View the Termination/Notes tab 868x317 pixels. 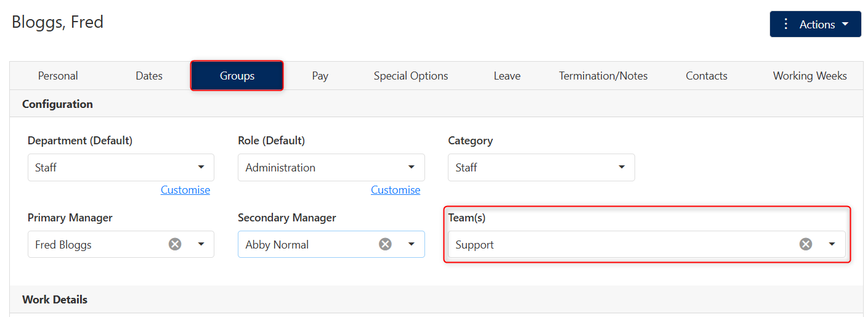click(603, 76)
